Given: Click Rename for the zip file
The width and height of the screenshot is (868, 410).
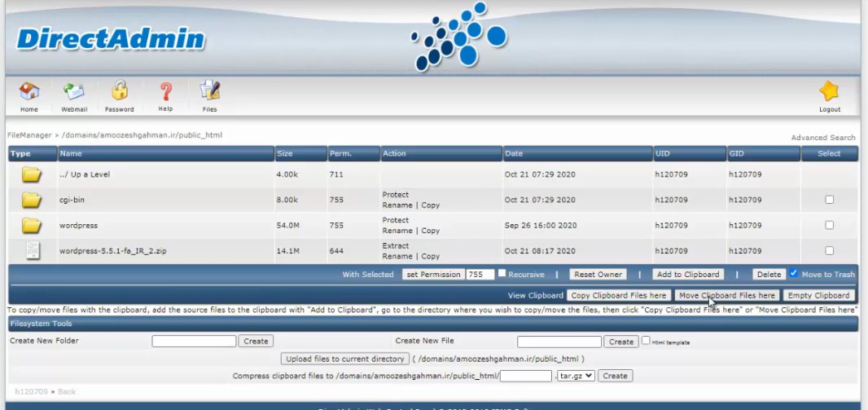Looking at the screenshot, I should (x=397, y=256).
